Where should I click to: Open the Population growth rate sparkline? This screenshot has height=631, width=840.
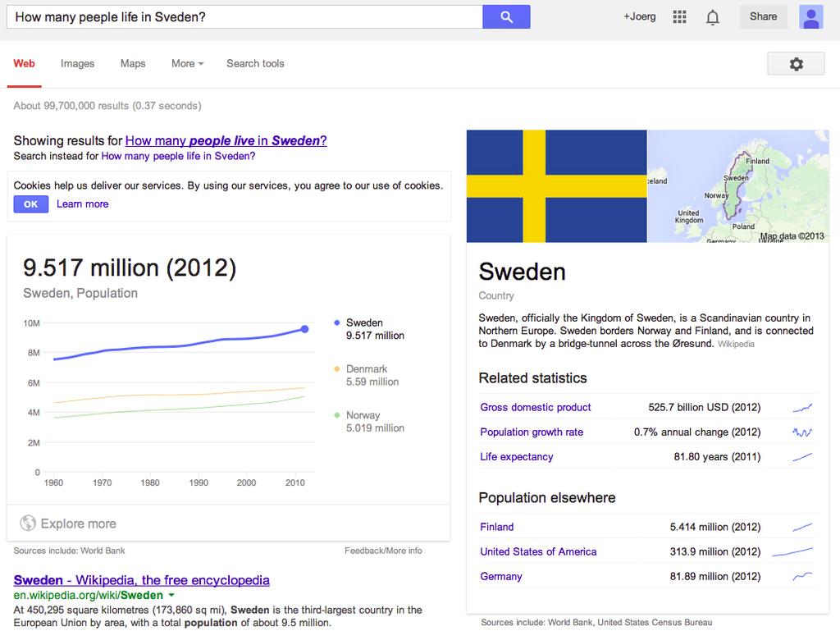tap(802, 432)
